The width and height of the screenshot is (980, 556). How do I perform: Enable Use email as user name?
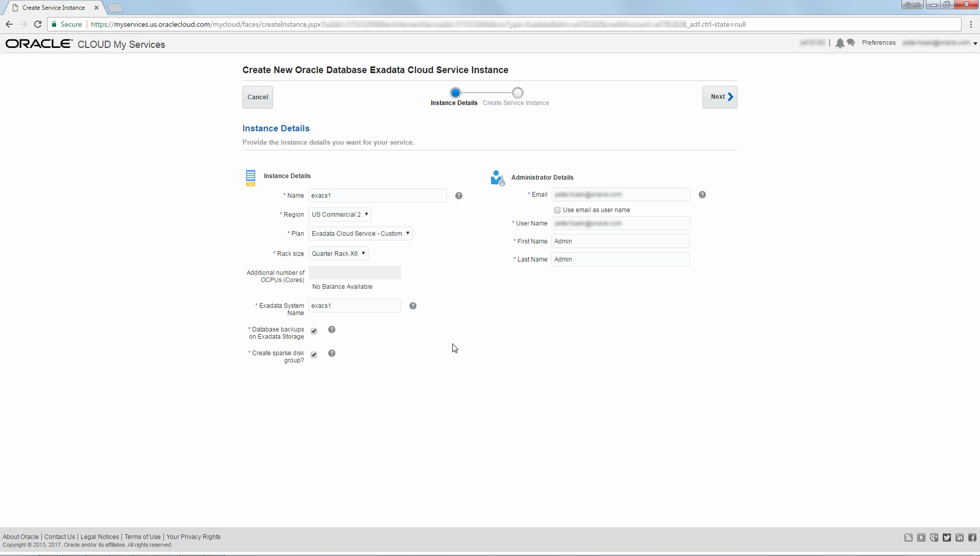557,210
